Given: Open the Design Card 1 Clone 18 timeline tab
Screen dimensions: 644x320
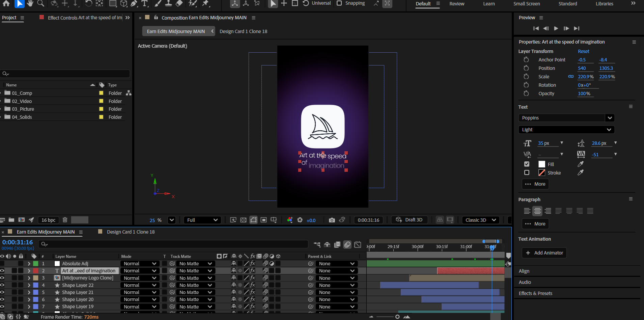Looking at the screenshot, I should pyautogui.click(x=131, y=232).
